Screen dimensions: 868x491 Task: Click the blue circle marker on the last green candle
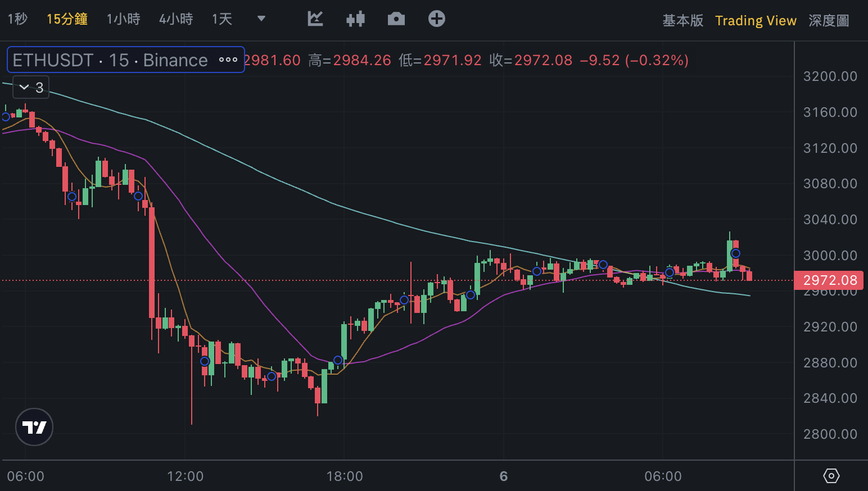tap(735, 253)
